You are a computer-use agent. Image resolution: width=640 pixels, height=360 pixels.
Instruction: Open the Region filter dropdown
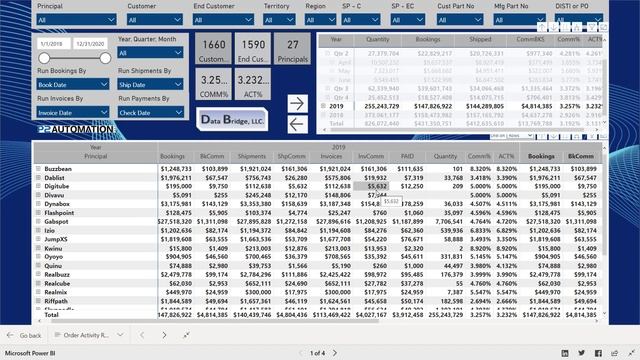tap(320, 20)
